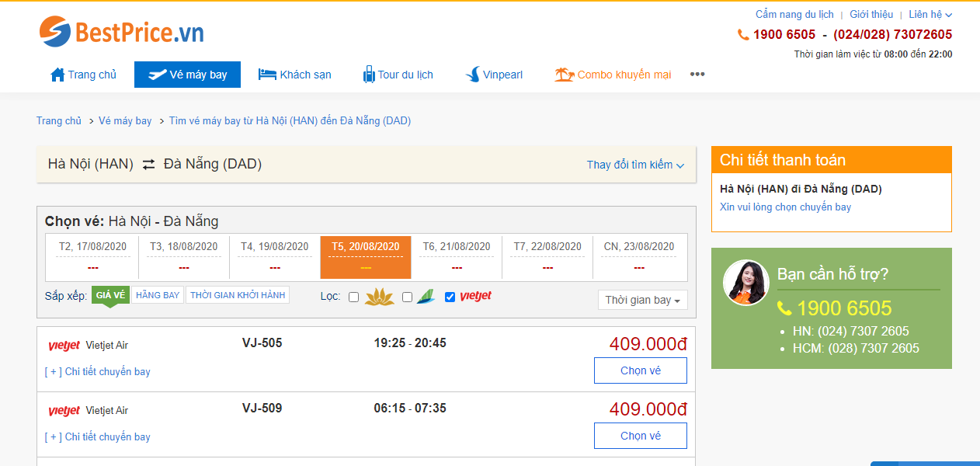Click the palm tree icon beside Combo khuyến mại
The width and height of the screenshot is (980, 466).
(564, 75)
